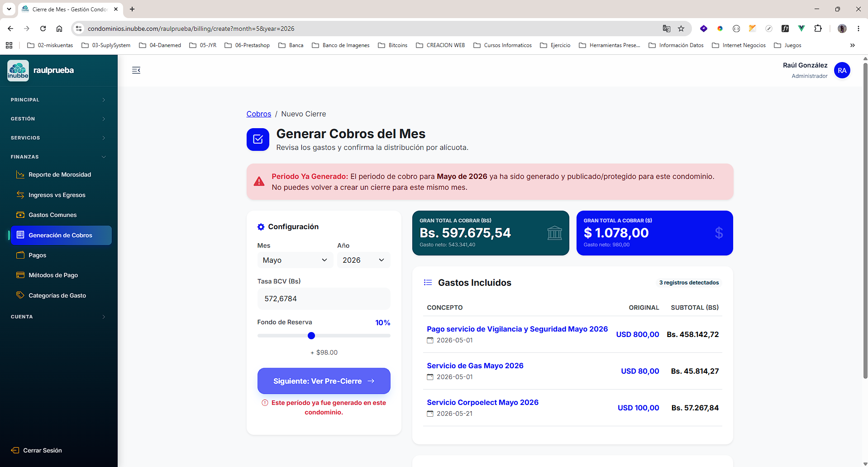The width and height of the screenshot is (868, 467).
Task: Click calendar icon beside 2026-05-21 date
Action: pos(430,414)
